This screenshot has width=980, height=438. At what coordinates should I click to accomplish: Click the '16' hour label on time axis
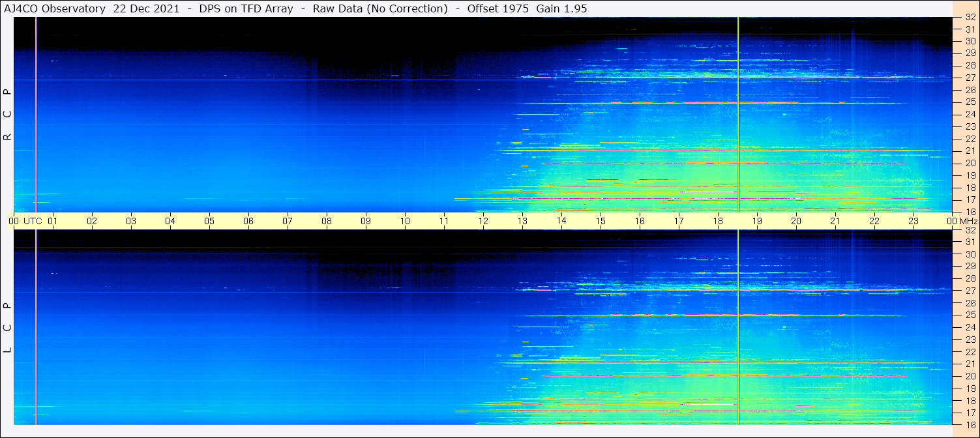640,221
